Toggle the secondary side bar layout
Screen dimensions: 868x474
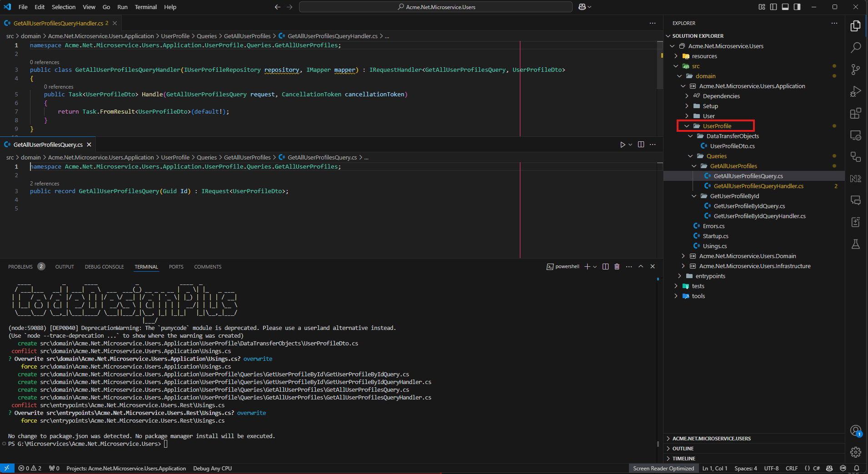point(797,7)
